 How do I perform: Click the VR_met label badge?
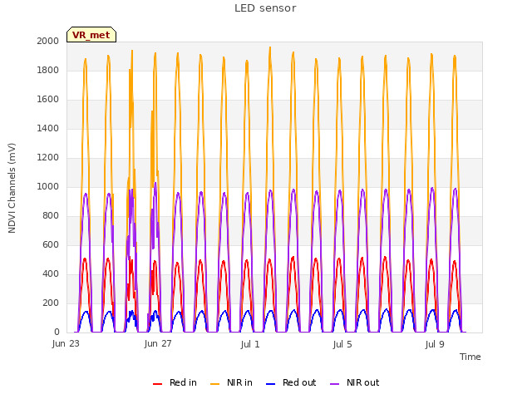[x=91, y=35]
